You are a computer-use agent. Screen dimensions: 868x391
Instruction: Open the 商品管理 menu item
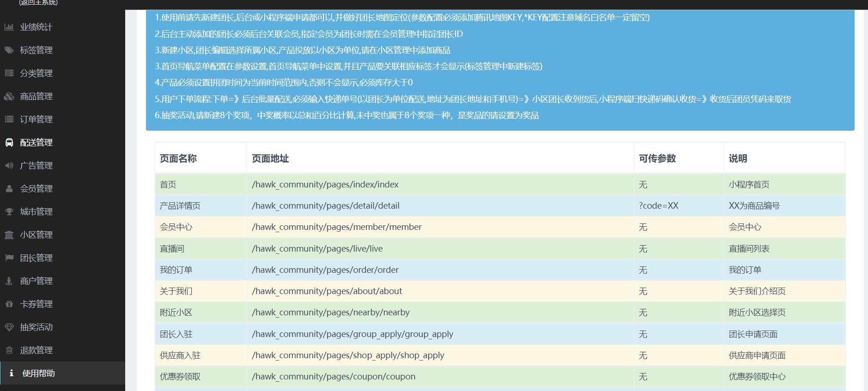pos(36,96)
